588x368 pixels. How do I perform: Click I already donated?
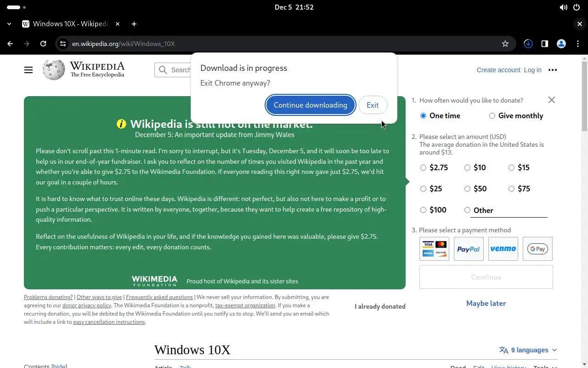[380, 306]
